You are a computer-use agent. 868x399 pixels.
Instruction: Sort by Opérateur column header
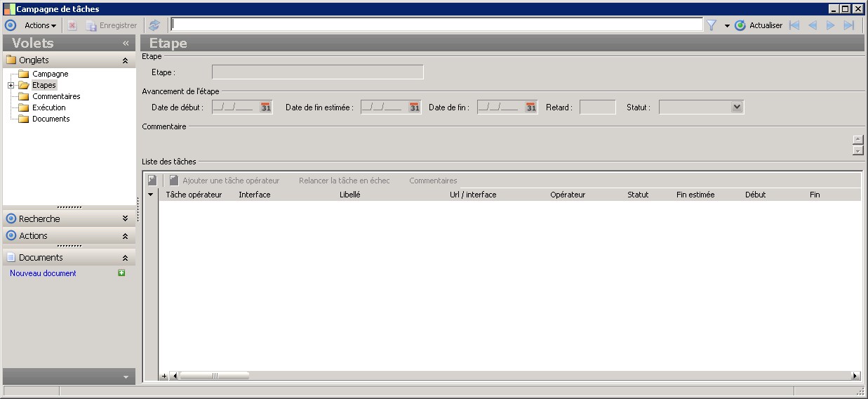point(568,195)
